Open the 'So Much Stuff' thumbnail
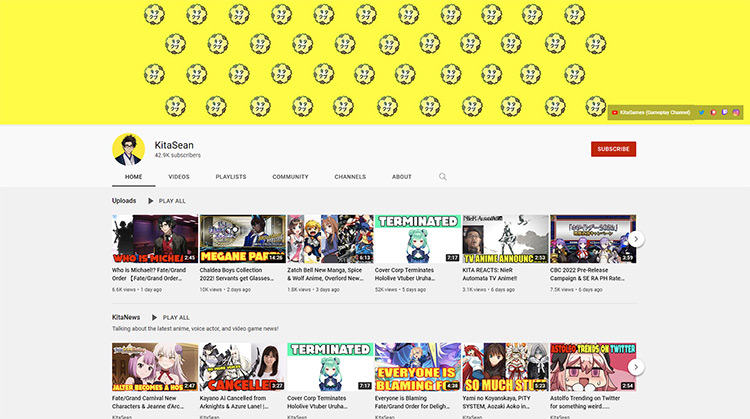The width and height of the screenshot is (750, 419). click(505, 367)
